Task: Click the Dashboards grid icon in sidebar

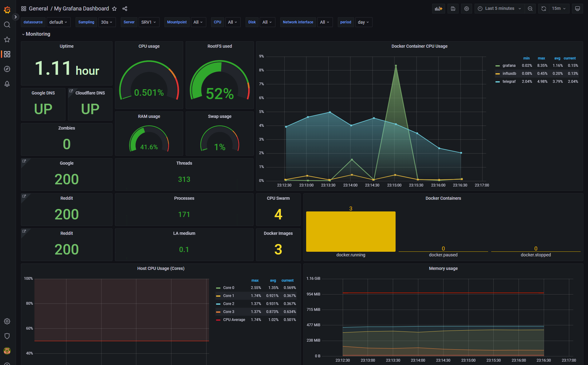Action: 7,54
